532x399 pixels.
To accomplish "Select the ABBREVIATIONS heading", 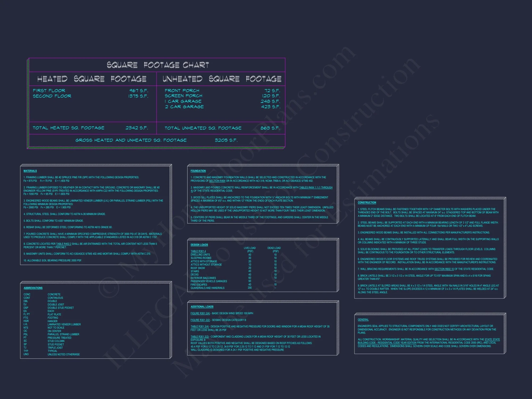I will click(33, 288).
